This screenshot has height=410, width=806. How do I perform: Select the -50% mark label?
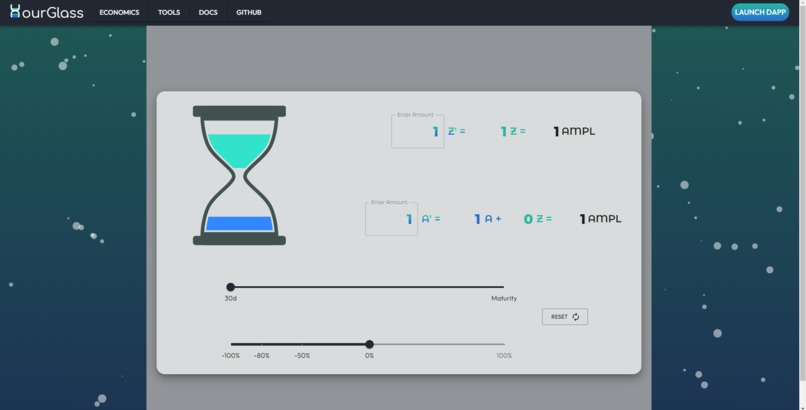click(302, 356)
